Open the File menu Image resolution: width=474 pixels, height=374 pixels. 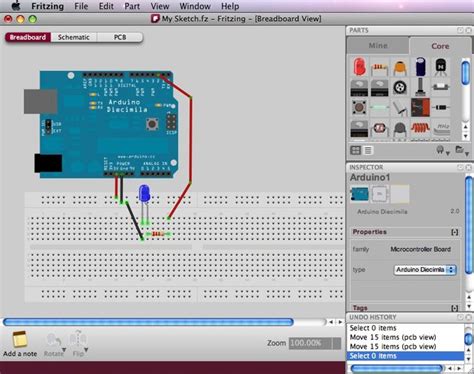(x=81, y=6)
